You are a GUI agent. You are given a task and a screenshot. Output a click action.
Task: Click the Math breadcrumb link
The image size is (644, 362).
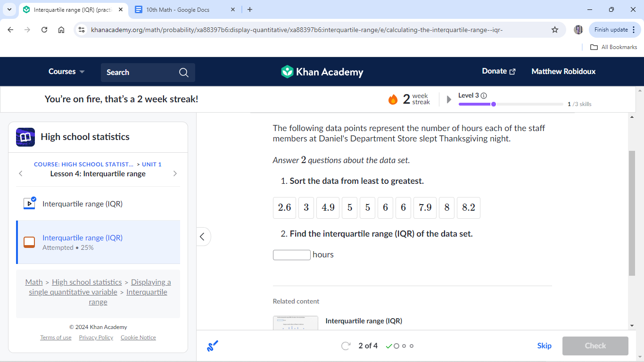coord(34,282)
